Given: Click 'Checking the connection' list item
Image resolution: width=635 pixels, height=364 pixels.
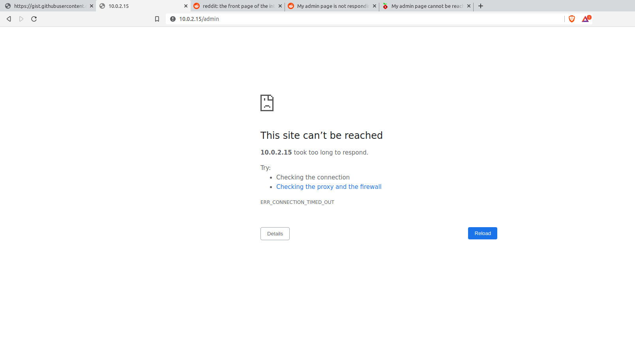Looking at the screenshot, I should (x=313, y=177).
